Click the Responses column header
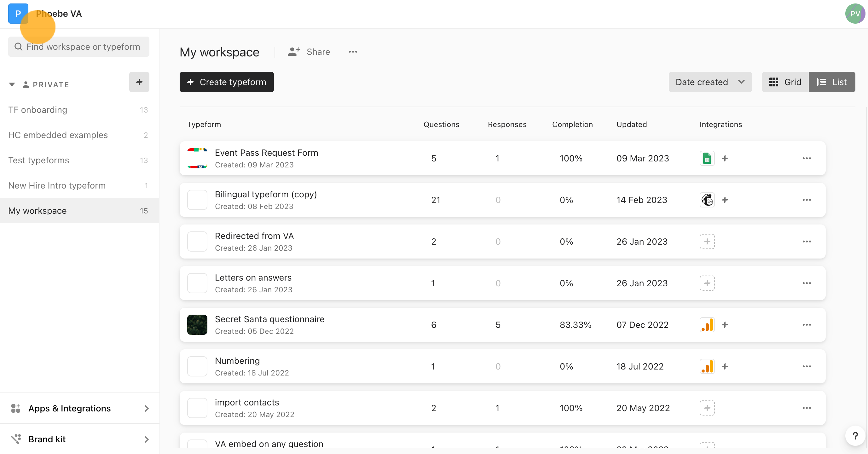The image size is (868, 454). 507,124
